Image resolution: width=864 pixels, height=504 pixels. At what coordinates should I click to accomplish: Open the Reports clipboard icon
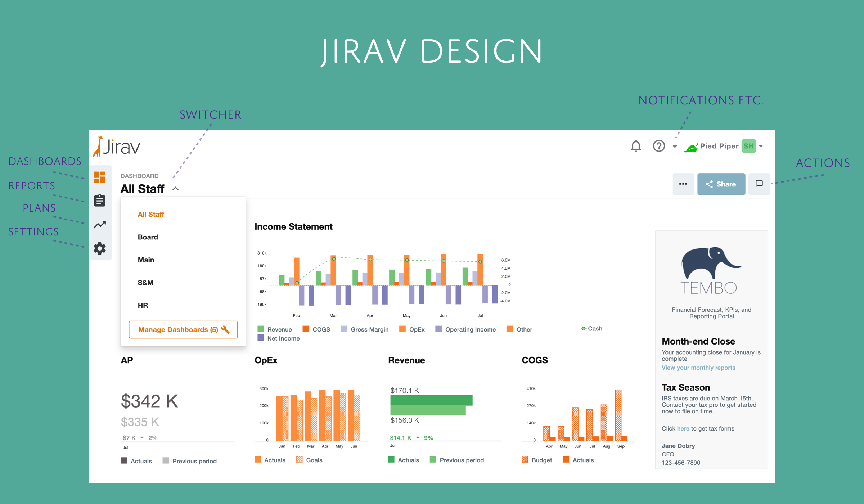coord(100,201)
